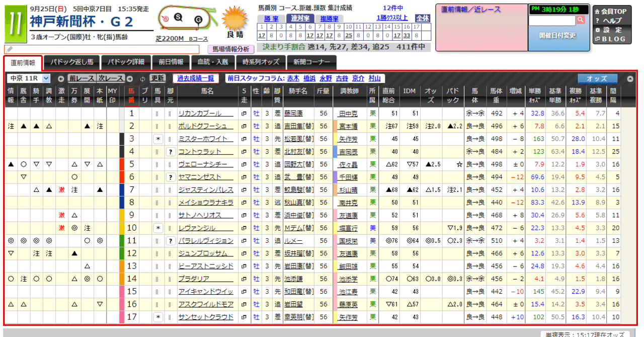Image resolution: width=644 pixels, height=337 pixels.
Task: Click the circular refresh icon left of 更新
Action: click(143, 78)
